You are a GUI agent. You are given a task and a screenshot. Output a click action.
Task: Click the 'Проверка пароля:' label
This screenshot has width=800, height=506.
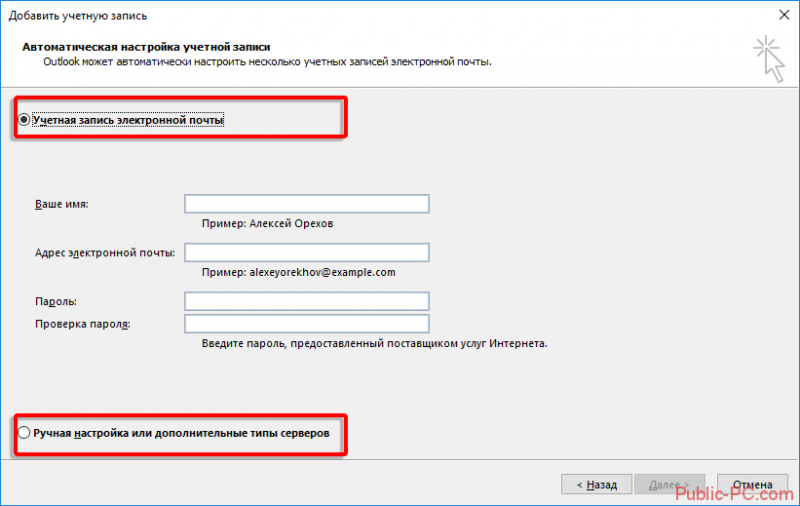(83, 324)
